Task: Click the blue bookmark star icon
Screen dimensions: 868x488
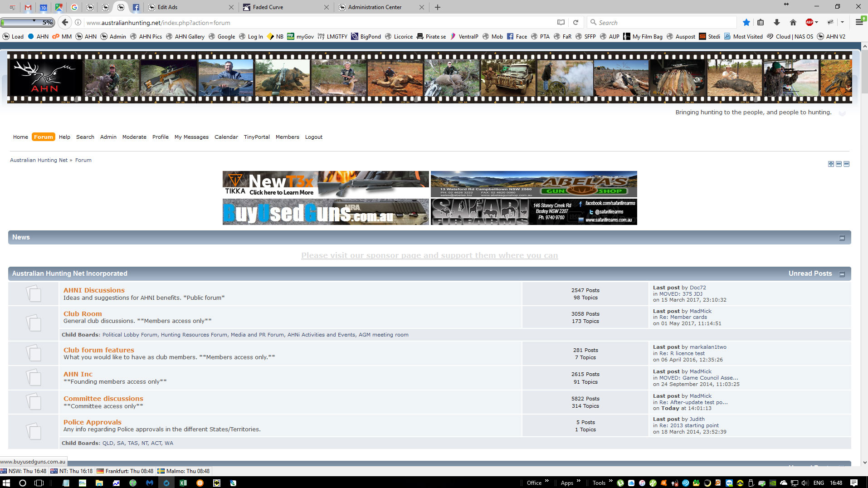Action: tap(746, 22)
